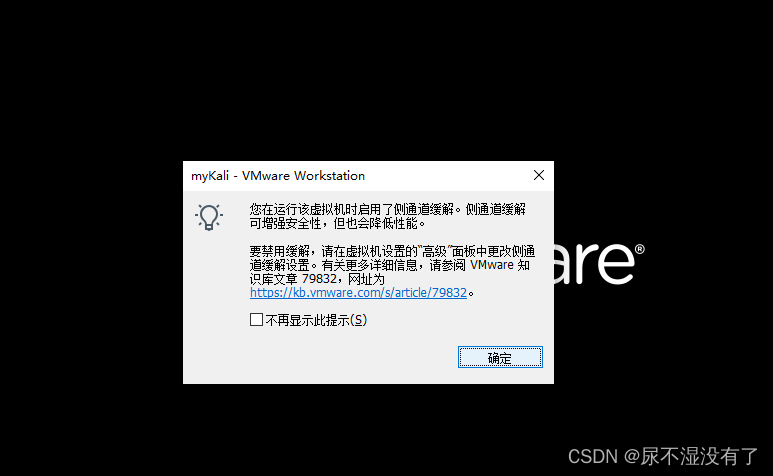The height and width of the screenshot is (476, 773).
Task: Select the myKali - VMware Workstation title text
Action: [x=278, y=176]
